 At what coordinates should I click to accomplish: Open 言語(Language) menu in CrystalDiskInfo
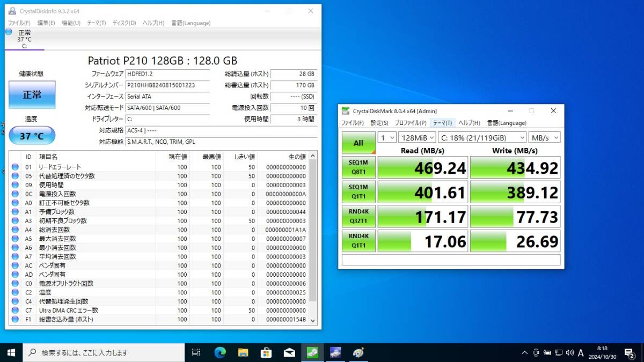point(191,23)
